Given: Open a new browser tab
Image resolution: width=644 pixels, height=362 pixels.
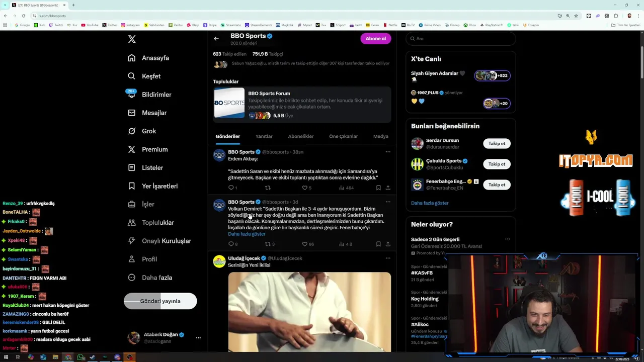Looking at the screenshot, I should pyautogui.click(x=73, y=5).
